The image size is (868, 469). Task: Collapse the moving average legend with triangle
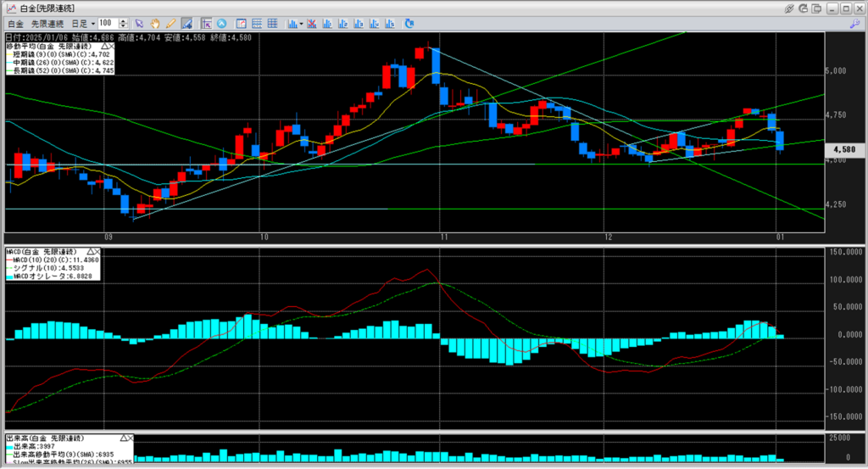point(105,46)
